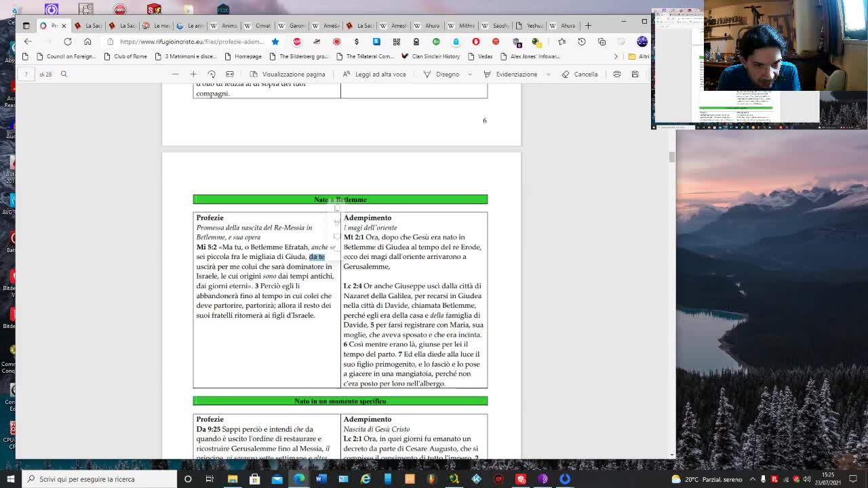The width and height of the screenshot is (868, 488).
Task: Expand the Evidenziazione color options arrow
Action: click(548, 74)
